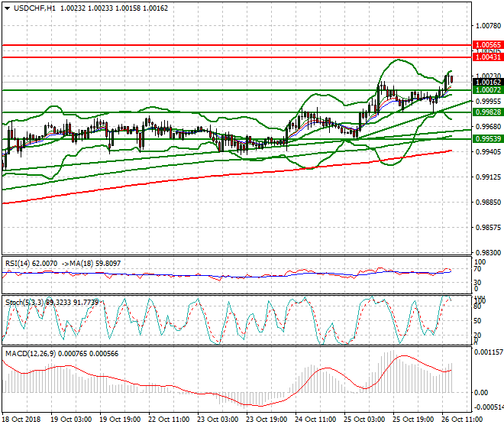This screenshot has width=504, height=428.
Task: Click the 0.99955 price scale value
Action: (488, 102)
